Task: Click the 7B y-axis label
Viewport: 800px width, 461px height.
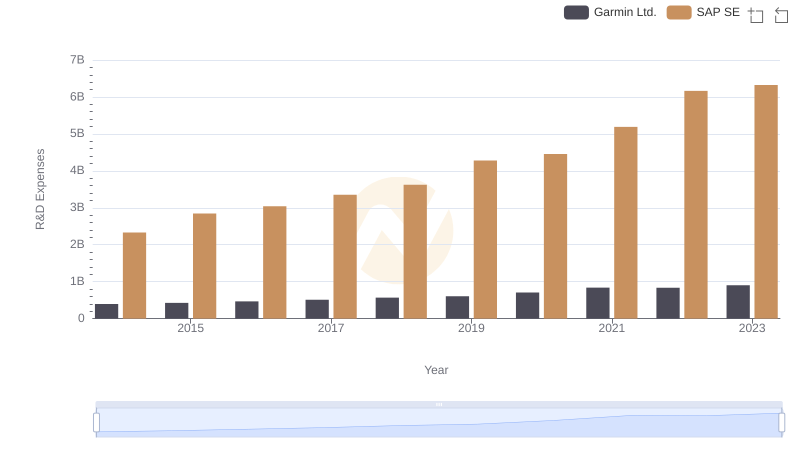Action: 77,60
